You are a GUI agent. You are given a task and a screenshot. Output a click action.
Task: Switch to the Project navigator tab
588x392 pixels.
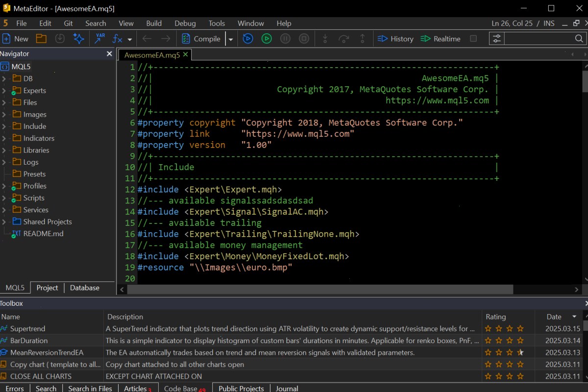(x=47, y=288)
